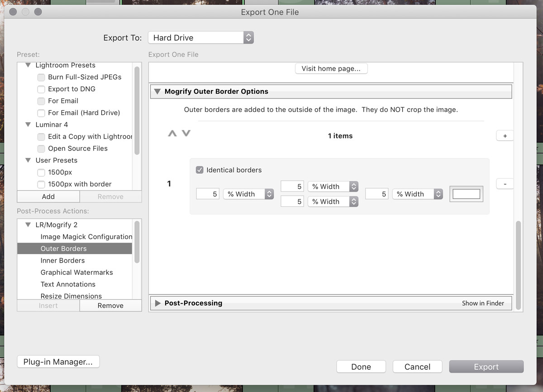
Task: Select the Outer Borders action
Action: [75, 249]
